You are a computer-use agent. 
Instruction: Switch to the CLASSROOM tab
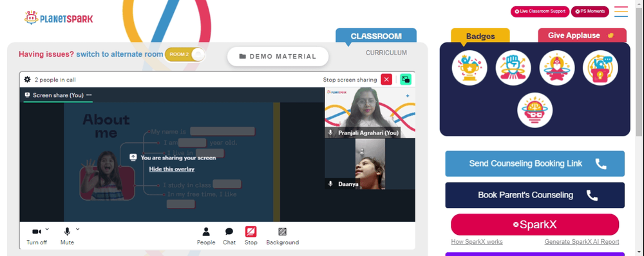376,35
